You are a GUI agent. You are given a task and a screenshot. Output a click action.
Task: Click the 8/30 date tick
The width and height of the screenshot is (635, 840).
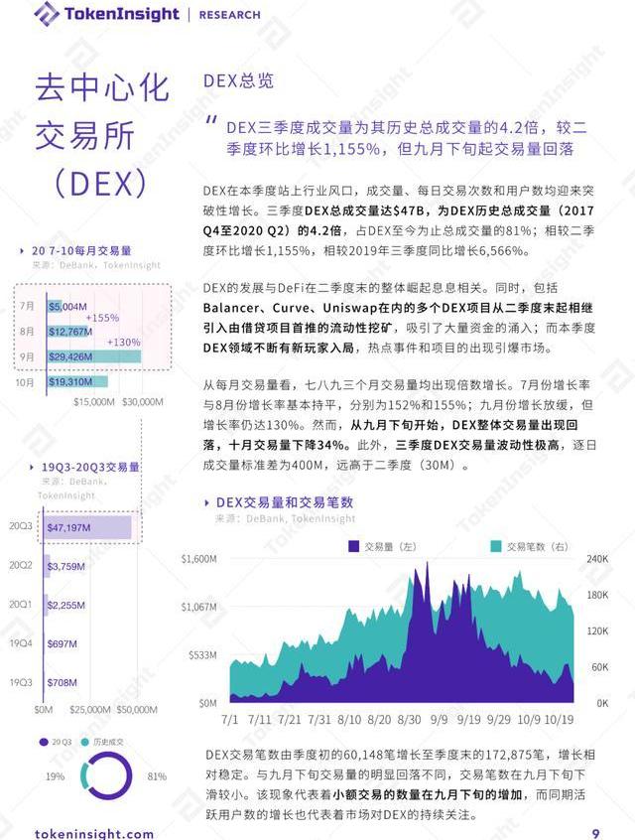pyautogui.click(x=409, y=720)
